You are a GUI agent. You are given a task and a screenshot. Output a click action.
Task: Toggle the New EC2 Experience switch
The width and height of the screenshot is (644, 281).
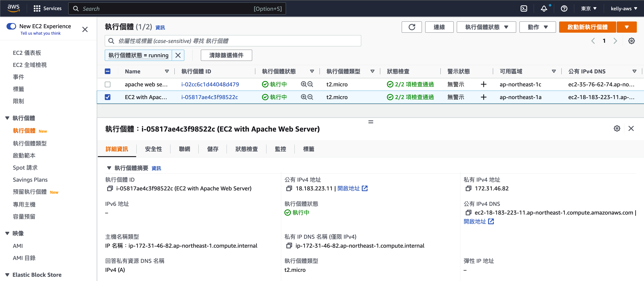click(x=11, y=26)
